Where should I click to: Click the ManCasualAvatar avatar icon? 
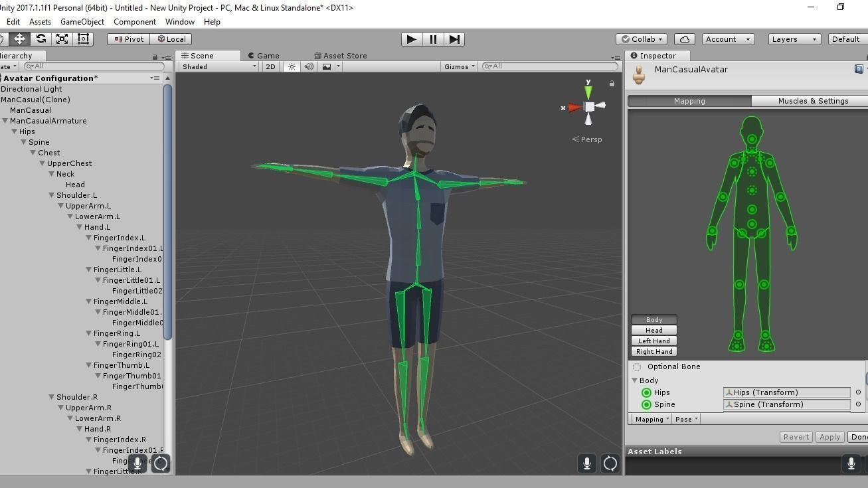pos(639,75)
